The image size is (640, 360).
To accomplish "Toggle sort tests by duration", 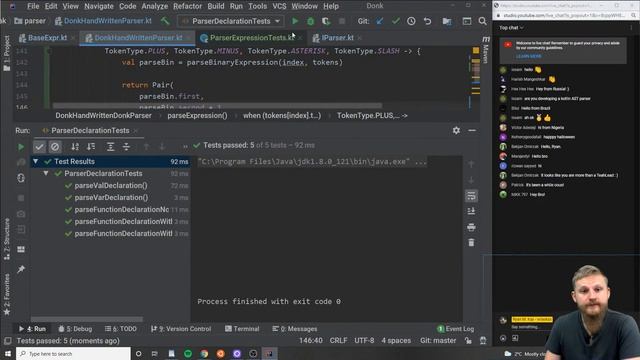I will click(x=91, y=147).
